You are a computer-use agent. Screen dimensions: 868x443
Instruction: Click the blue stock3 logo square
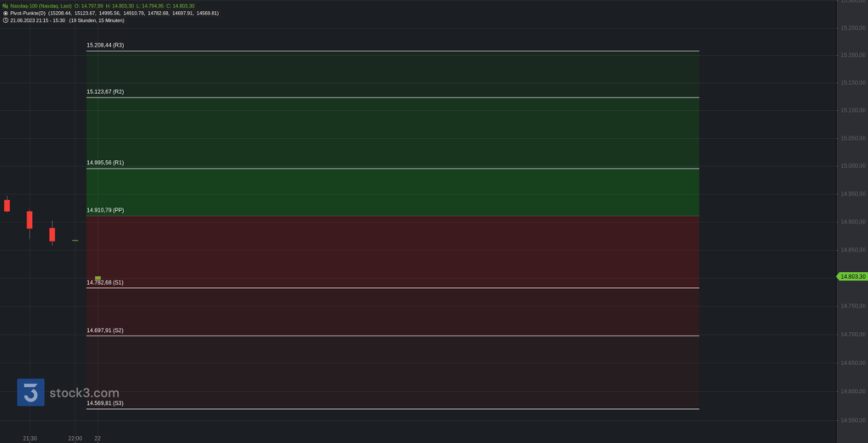point(31,393)
